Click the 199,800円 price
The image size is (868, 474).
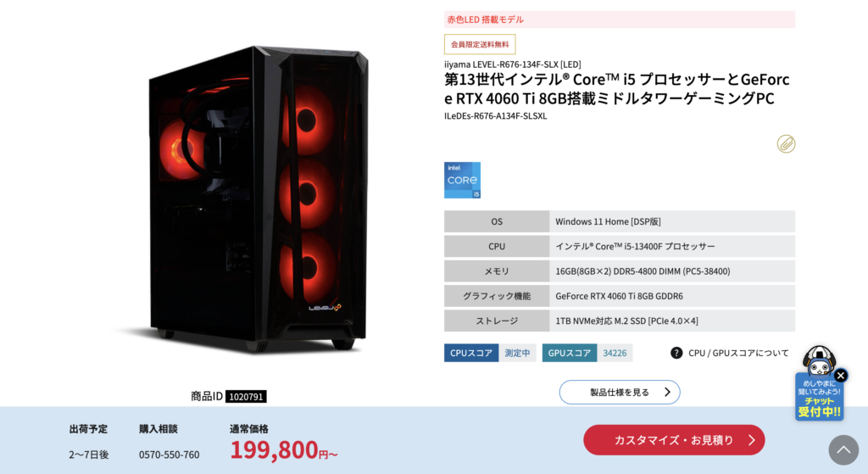coord(283,449)
